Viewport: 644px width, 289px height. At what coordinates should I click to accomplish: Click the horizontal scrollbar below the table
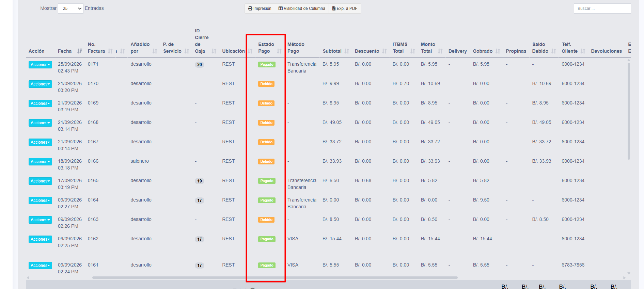coord(275,277)
